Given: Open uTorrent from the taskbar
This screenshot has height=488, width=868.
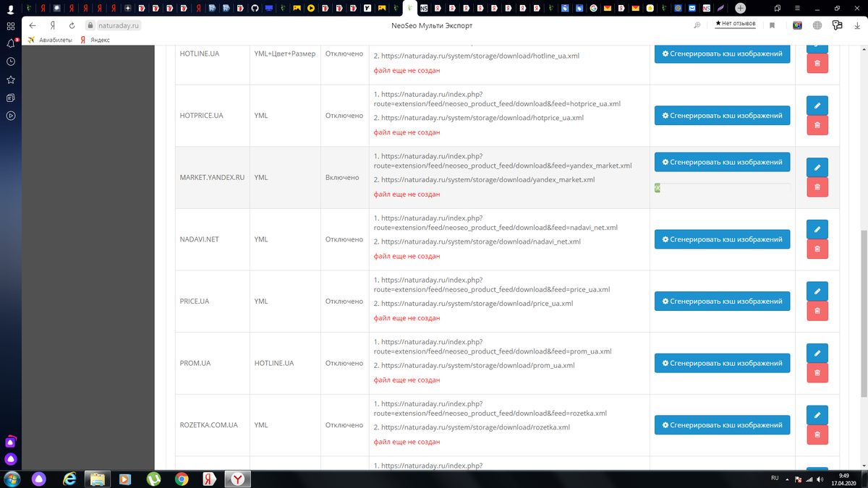Looking at the screenshot, I should (153, 479).
